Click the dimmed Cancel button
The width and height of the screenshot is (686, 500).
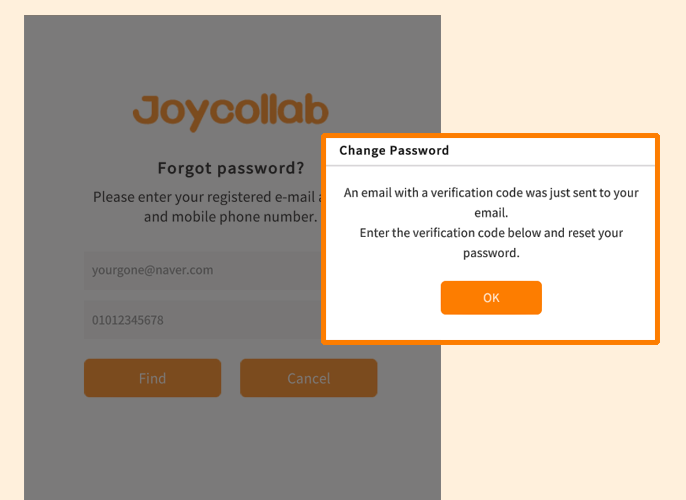[x=308, y=378]
